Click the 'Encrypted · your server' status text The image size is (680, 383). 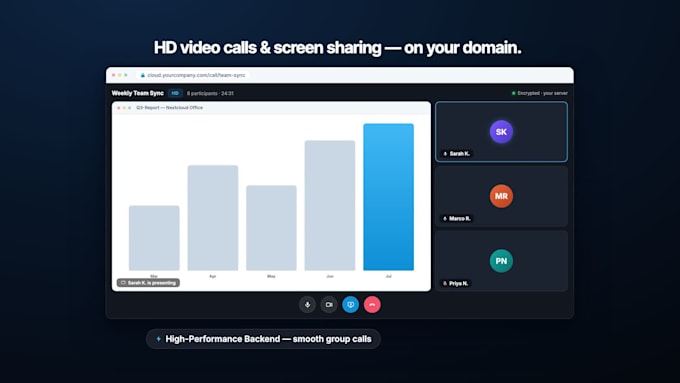click(x=542, y=93)
